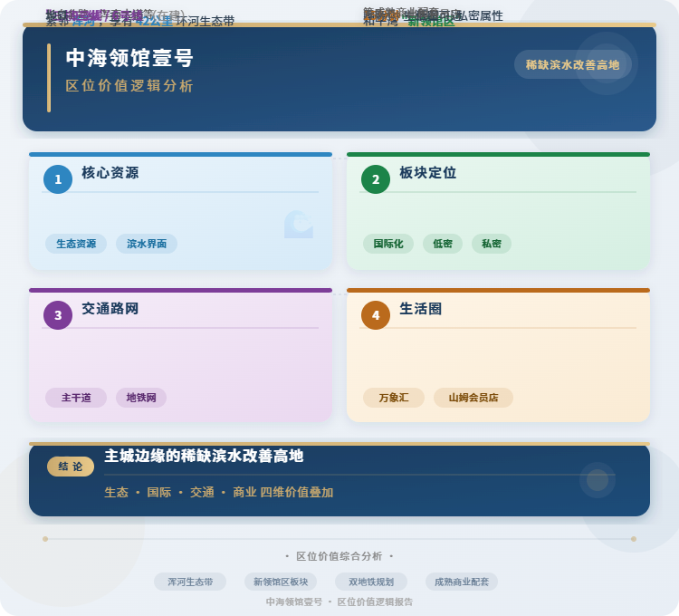Select the 主干道 tag
Screen dimensions: 679x616
pos(76,398)
